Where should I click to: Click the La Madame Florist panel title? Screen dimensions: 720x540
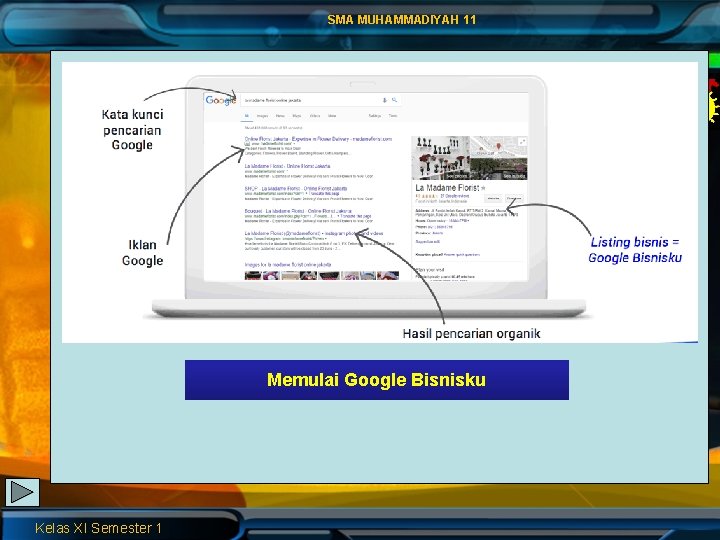pos(447,188)
